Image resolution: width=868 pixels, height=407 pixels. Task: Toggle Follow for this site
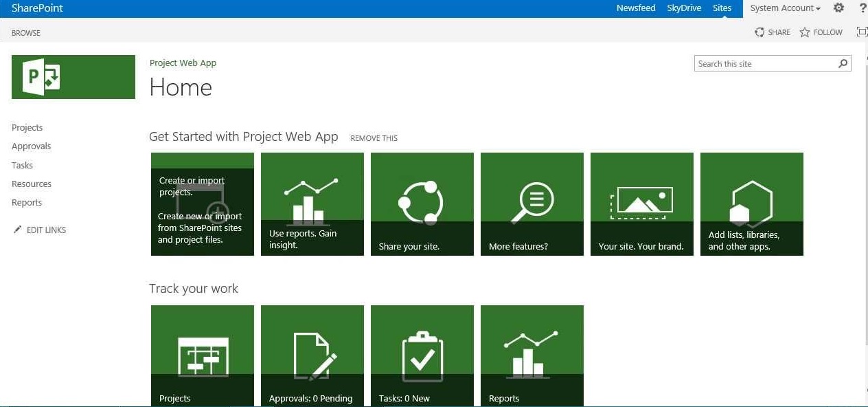point(821,32)
